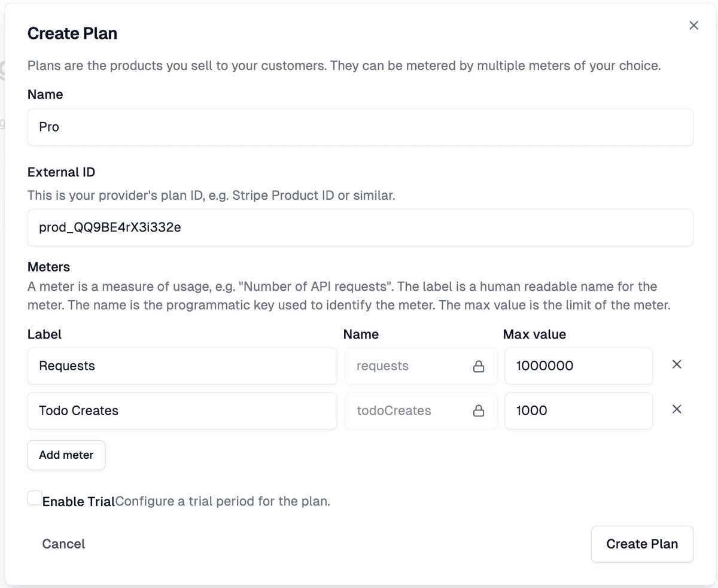Remove the Requests meter row
The height and width of the screenshot is (588, 718).
click(677, 364)
